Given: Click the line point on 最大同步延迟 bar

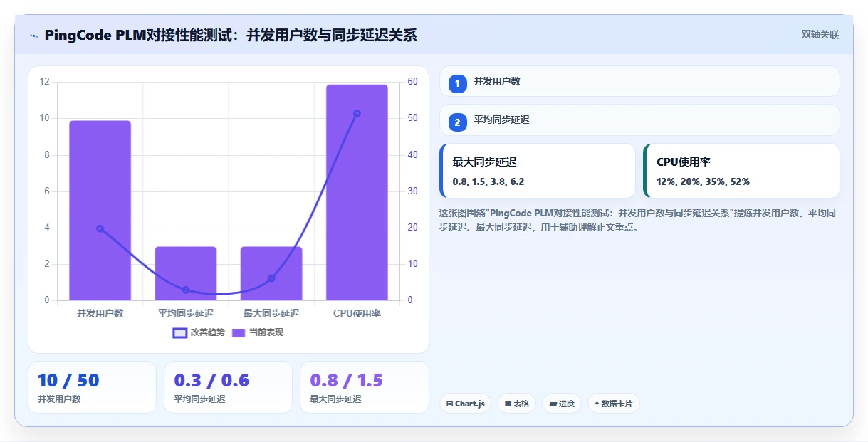Looking at the screenshot, I should pyautogui.click(x=271, y=278).
